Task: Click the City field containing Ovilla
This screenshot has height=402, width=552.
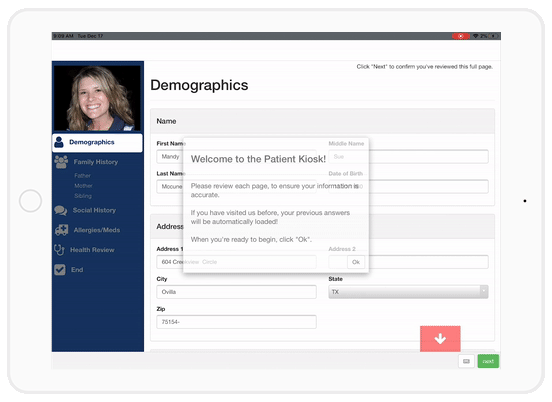Action: click(236, 292)
